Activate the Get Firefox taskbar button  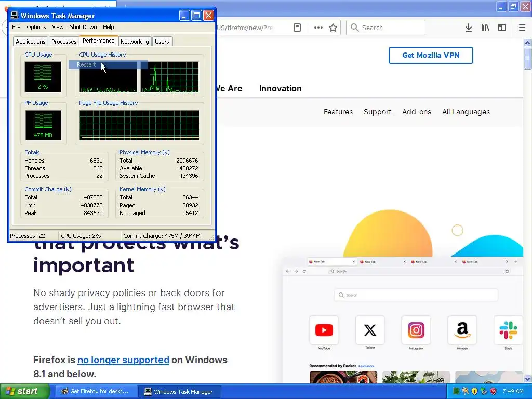96,392
